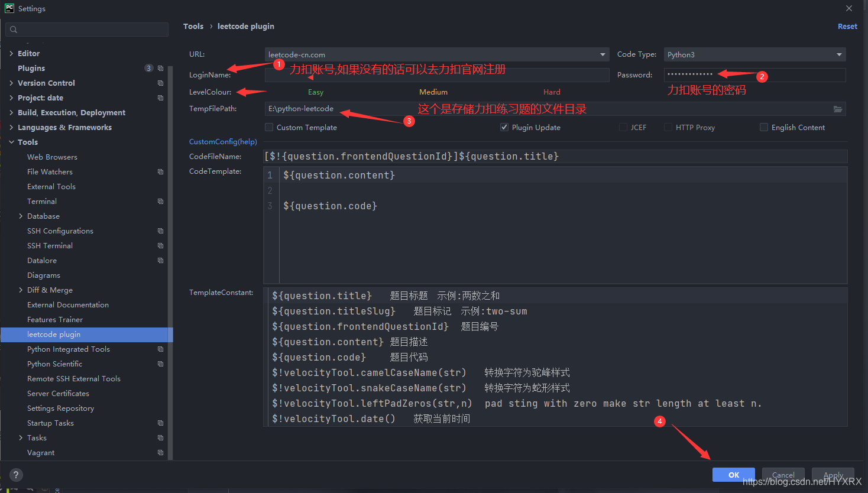The width and height of the screenshot is (868, 493).
Task: Click the project-level icon beside SSH Terminal
Action: tap(160, 246)
